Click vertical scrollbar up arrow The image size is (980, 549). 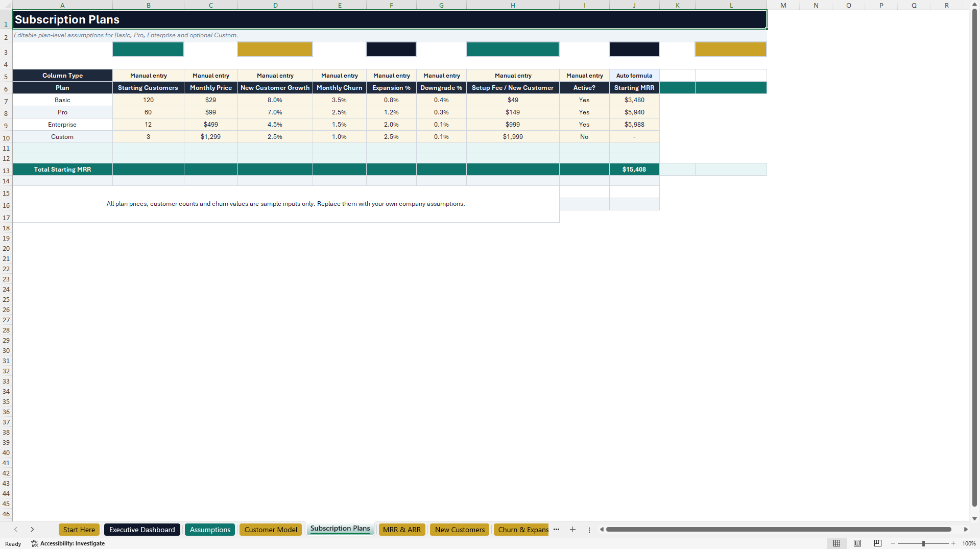(x=975, y=5)
